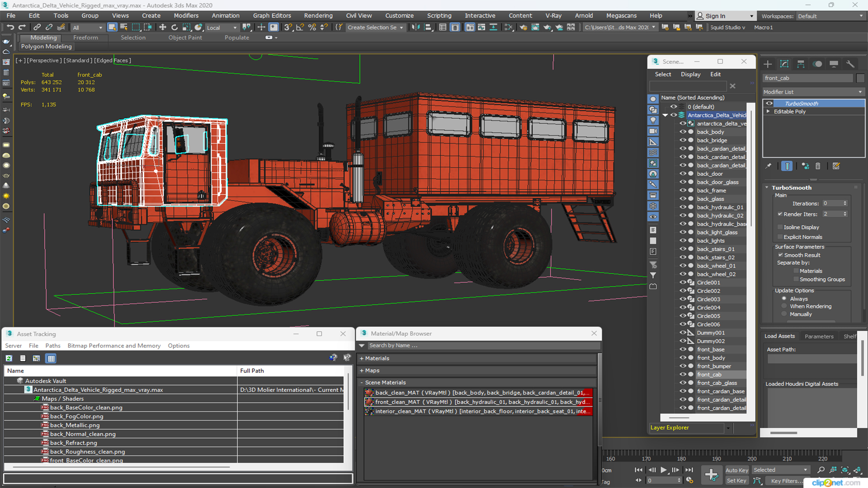Open the Rendering menu
This screenshot has width=868, height=488.
pyautogui.click(x=318, y=16)
